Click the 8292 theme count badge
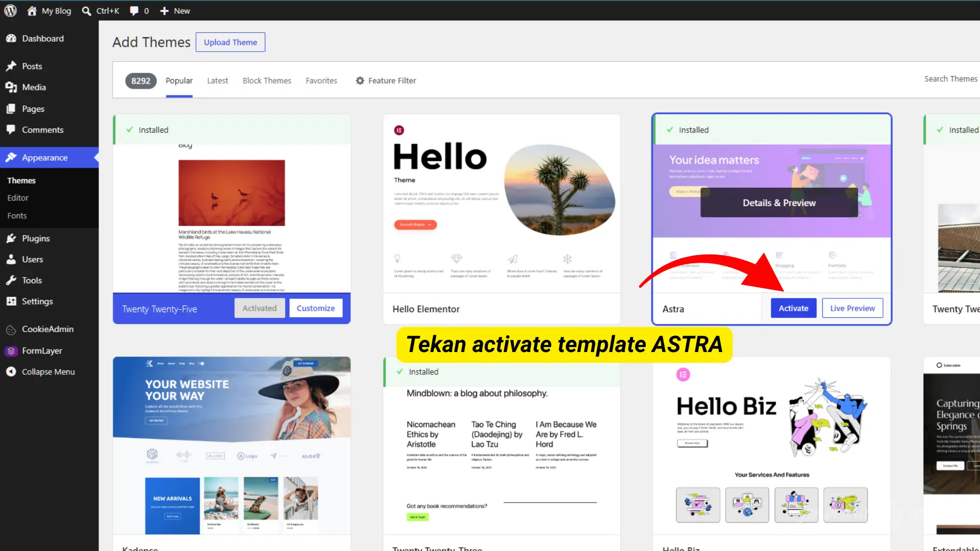 tap(141, 81)
